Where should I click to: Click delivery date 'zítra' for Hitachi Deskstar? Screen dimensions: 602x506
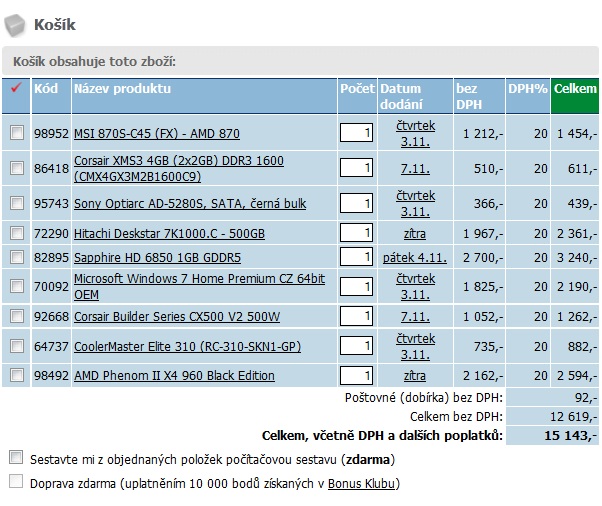415,233
